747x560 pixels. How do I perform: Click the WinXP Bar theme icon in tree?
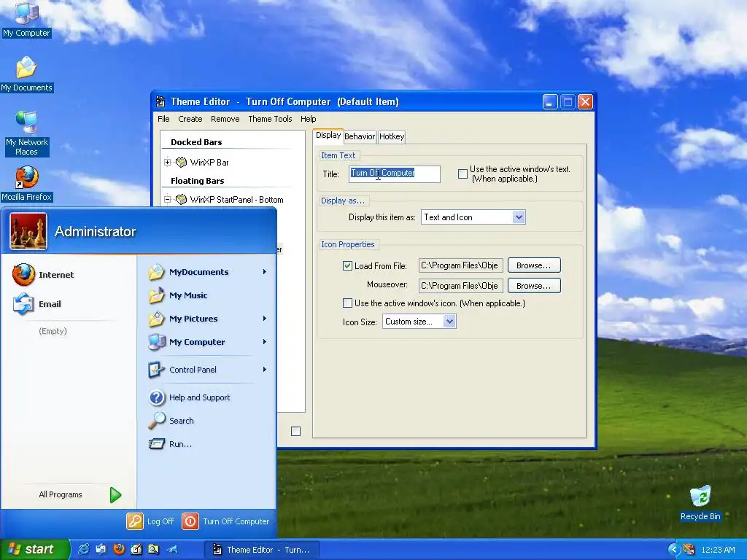coord(181,162)
